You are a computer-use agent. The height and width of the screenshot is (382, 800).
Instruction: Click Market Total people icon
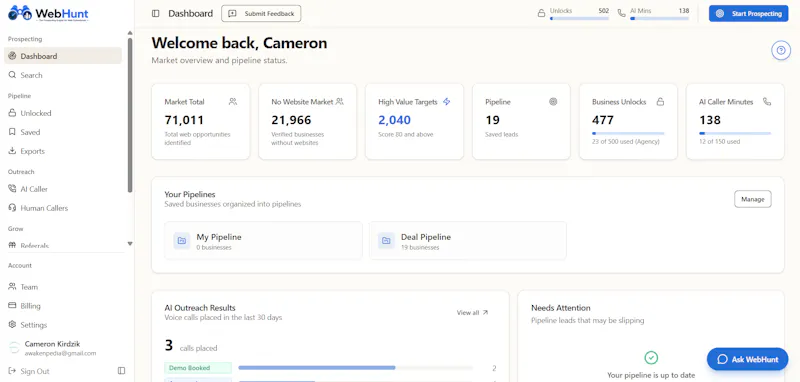click(x=233, y=101)
